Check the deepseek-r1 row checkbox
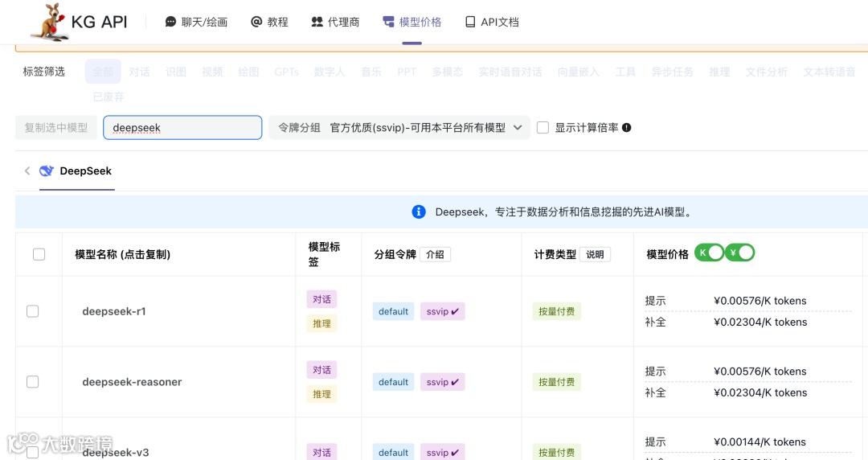This screenshot has width=868, height=460. click(x=33, y=311)
